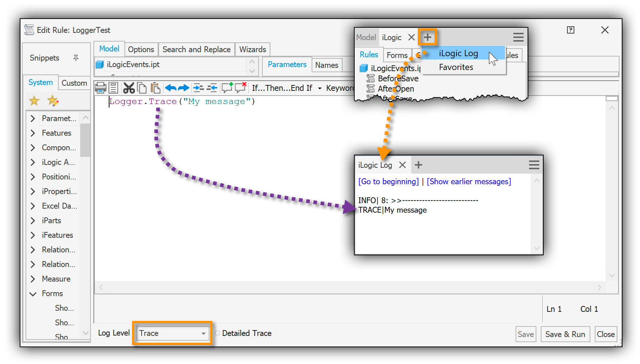Image resolution: width=640 pixels, height=364 pixels.
Task: Follow the [Show earlier messages] link
Action: [469, 182]
